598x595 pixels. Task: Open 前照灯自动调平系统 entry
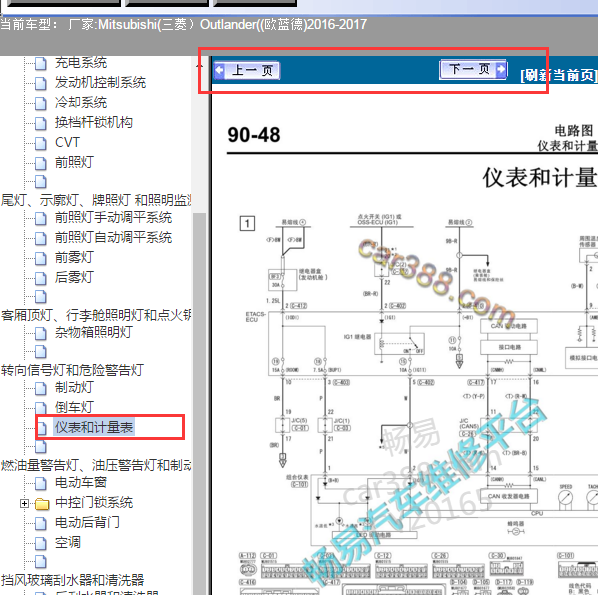pyautogui.click(x=113, y=237)
